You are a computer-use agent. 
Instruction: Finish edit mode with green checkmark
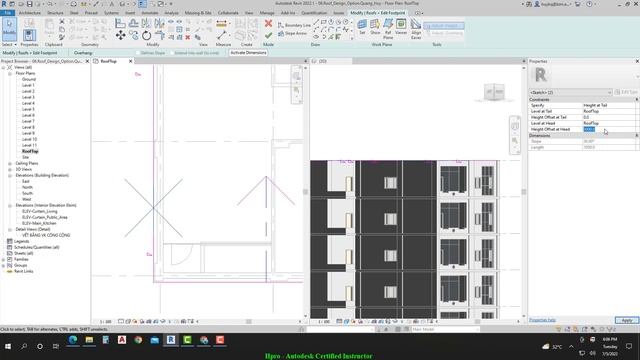pyautogui.click(x=268, y=36)
